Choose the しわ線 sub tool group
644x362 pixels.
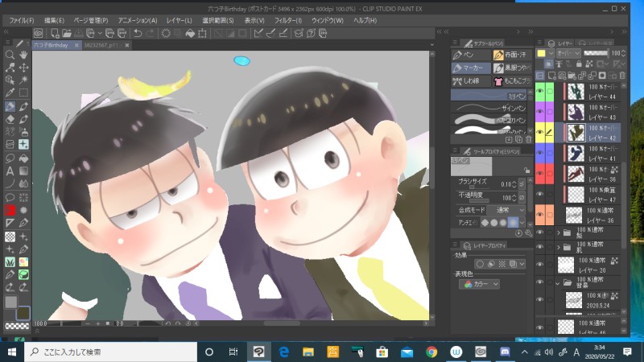[x=471, y=81]
